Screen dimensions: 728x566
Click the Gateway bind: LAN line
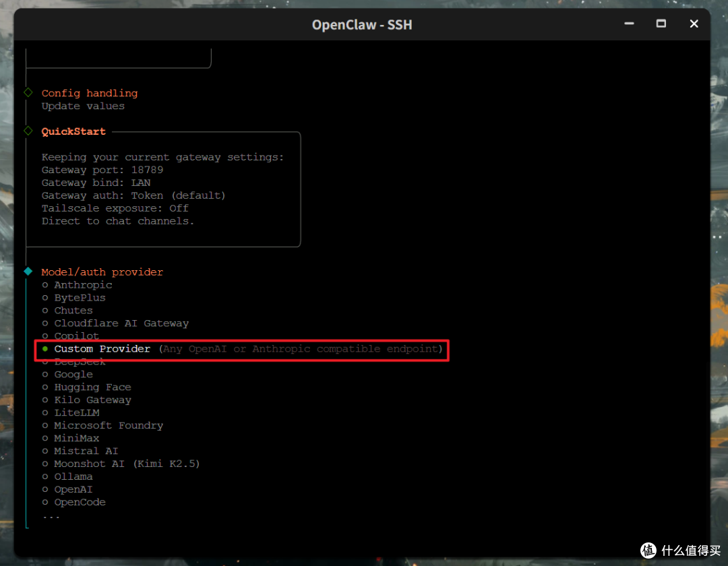tap(96, 183)
